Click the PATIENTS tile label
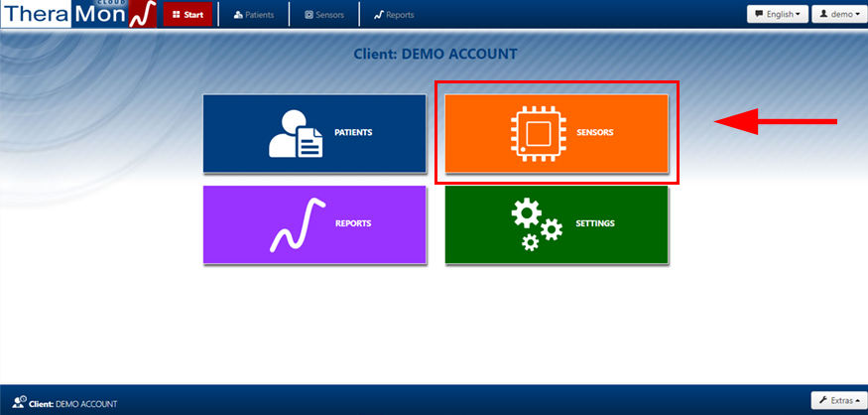The image size is (868, 415). pos(353,132)
